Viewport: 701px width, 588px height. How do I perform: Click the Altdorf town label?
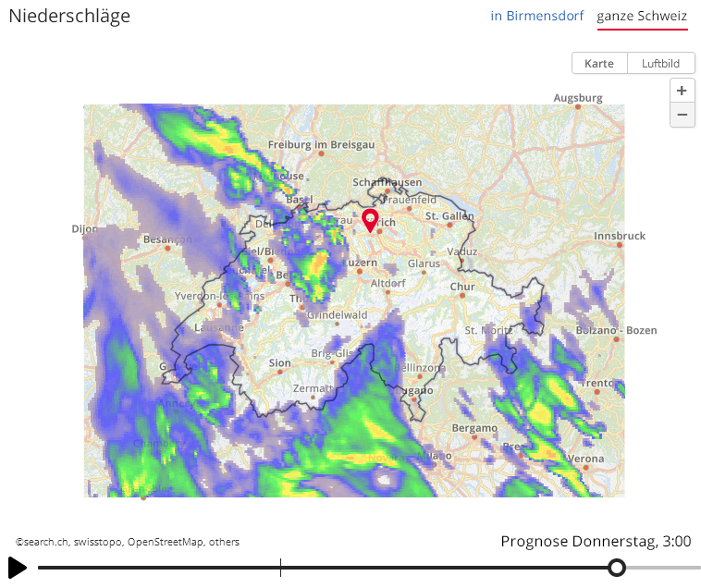(388, 283)
